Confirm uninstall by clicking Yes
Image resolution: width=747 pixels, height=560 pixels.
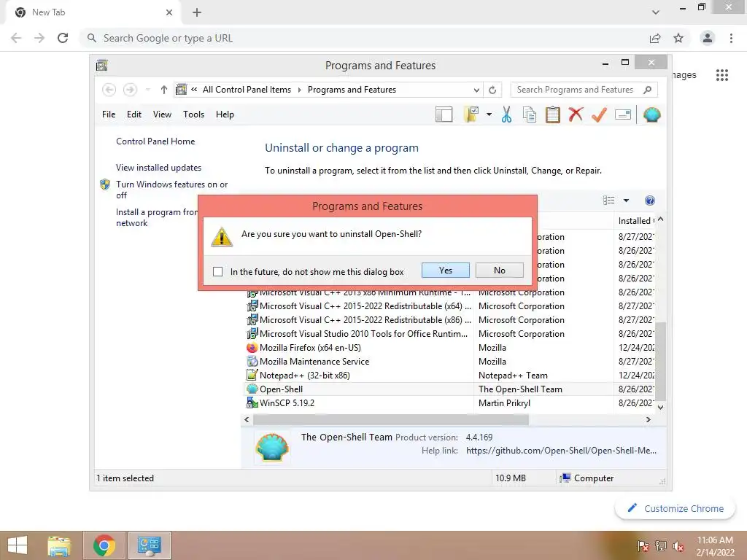tap(446, 270)
